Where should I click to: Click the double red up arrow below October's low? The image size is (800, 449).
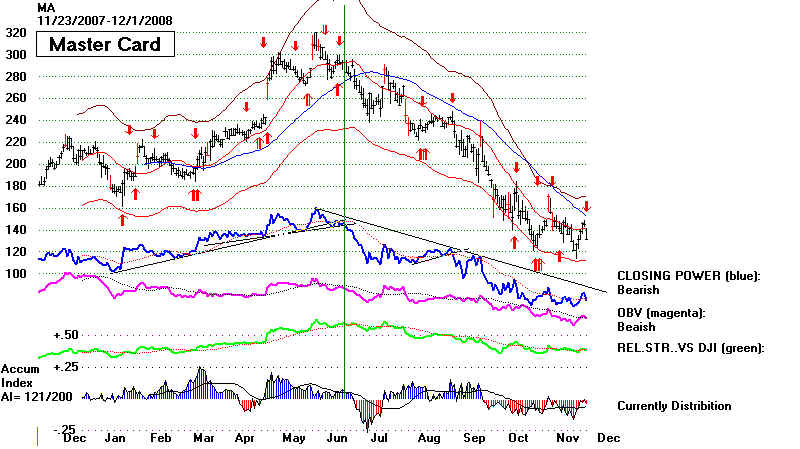tap(536, 264)
